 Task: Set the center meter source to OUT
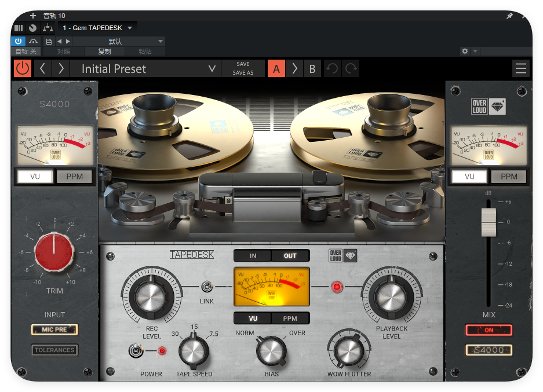click(x=290, y=256)
